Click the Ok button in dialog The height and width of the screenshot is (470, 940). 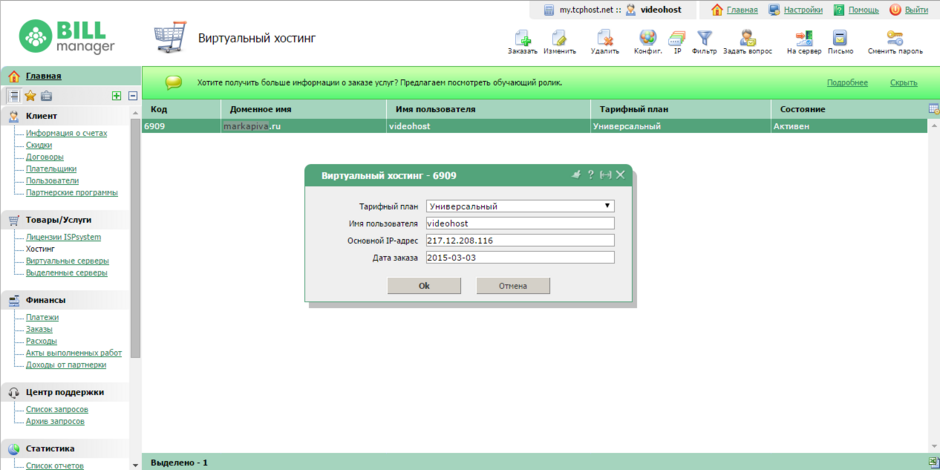click(x=424, y=286)
